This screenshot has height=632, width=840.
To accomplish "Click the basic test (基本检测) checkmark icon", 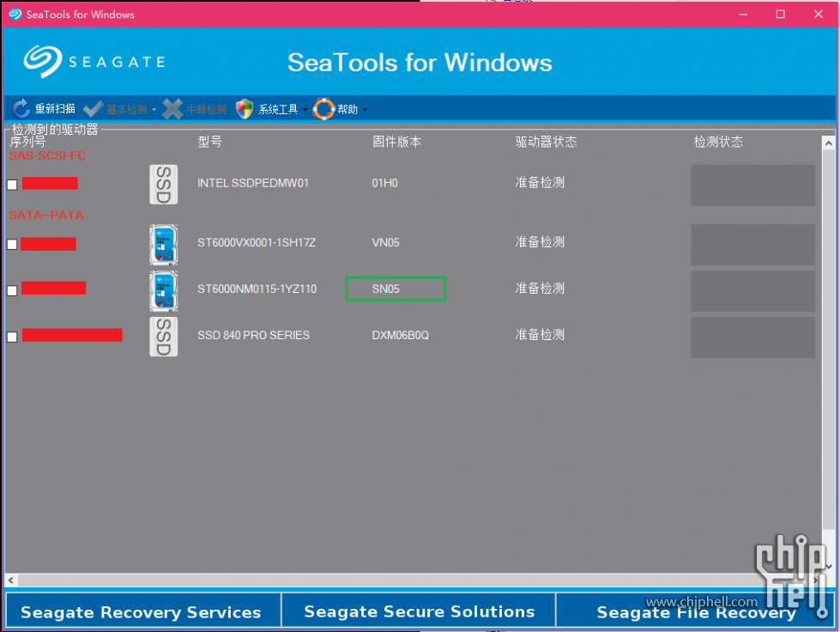I will pos(94,109).
